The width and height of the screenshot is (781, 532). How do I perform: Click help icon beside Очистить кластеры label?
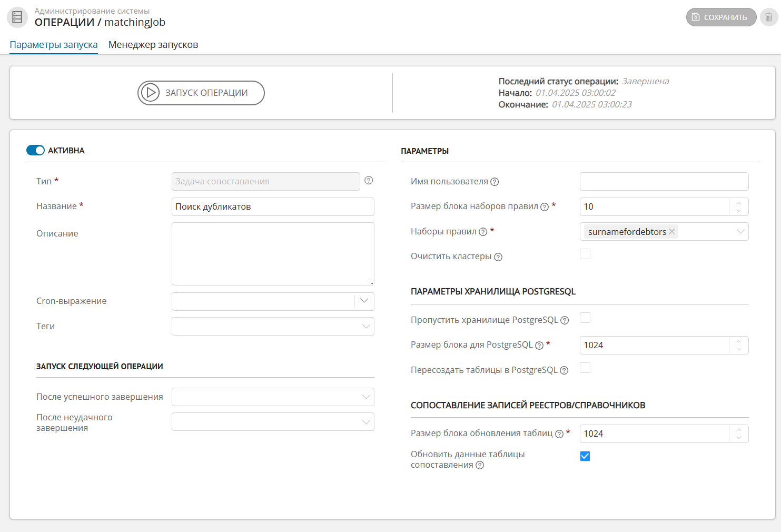coord(498,257)
